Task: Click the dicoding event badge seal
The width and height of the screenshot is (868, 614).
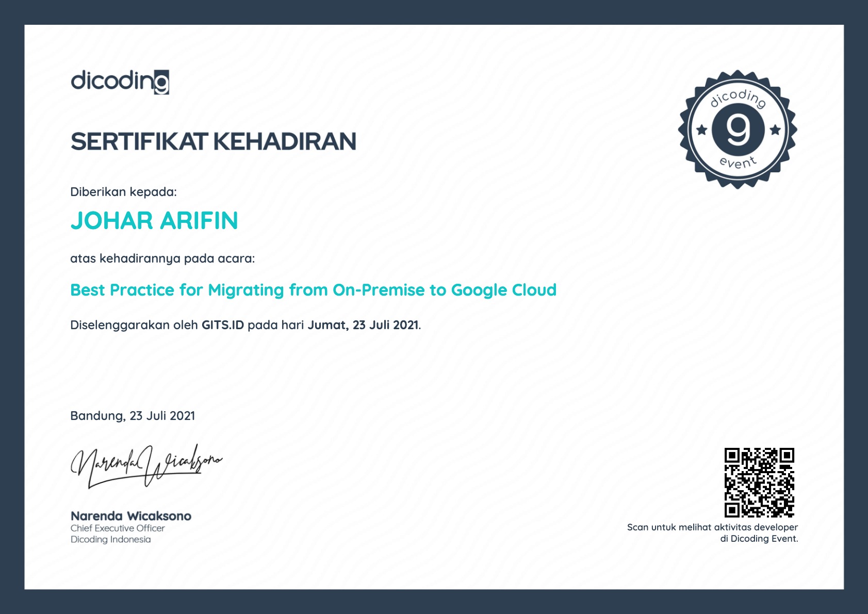Action: click(738, 130)
